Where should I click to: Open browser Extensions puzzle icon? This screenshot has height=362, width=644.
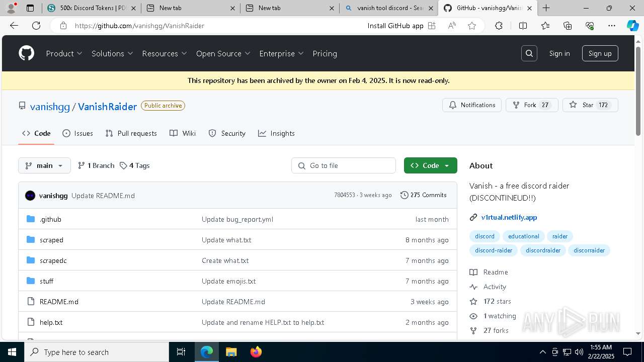click(499, 26)
